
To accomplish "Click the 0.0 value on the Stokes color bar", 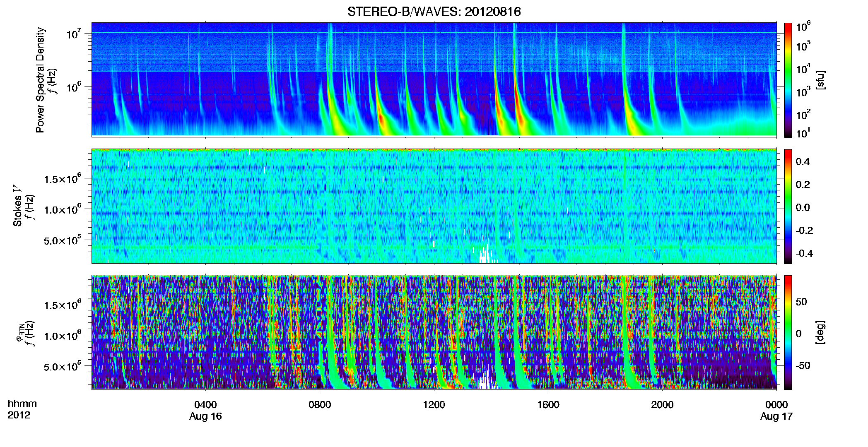I will click(803, 207).
